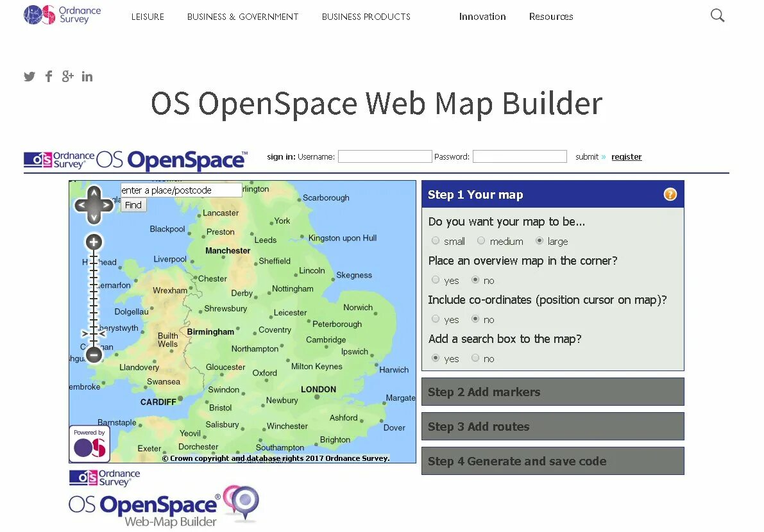Click Scarborough label on the map
The width and height of the screenshot is (764, 532).
326,197
